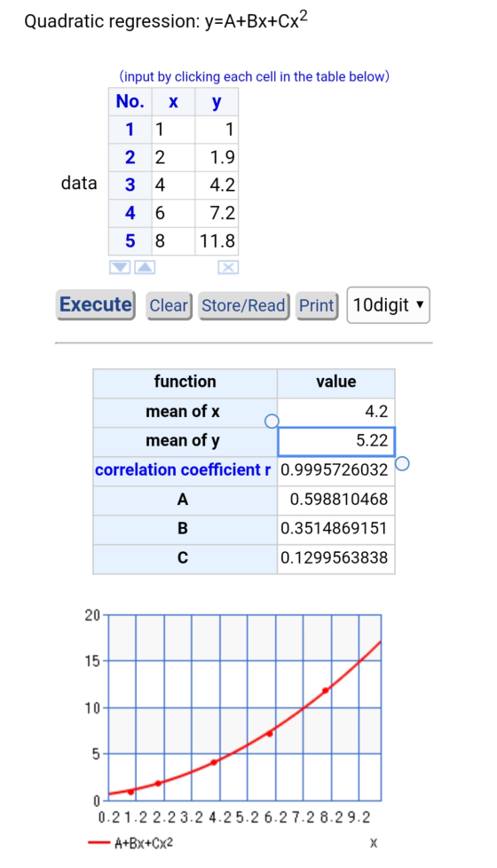Select x cell of row 4 containing 6

tap(173, 213)
